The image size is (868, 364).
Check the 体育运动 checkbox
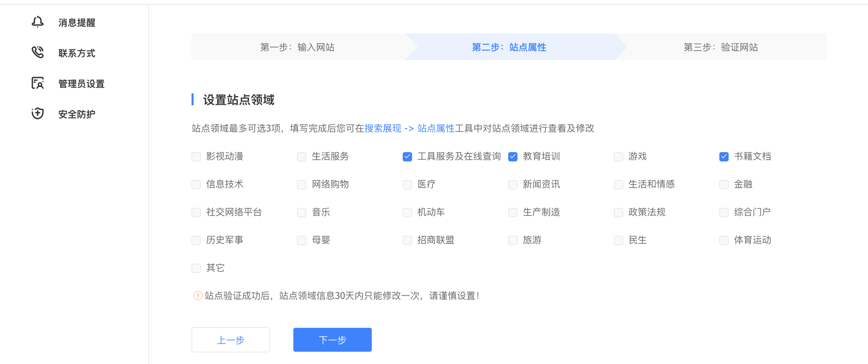point(724,240)
